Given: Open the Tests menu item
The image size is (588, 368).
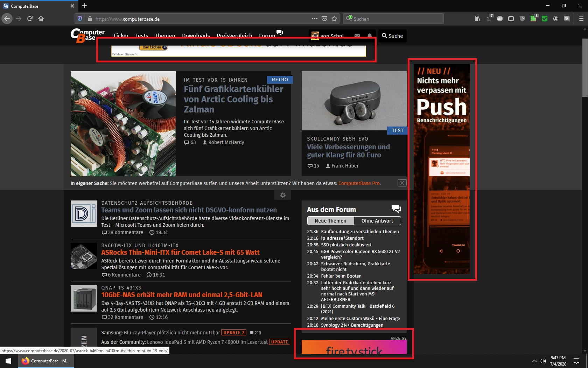Looking at the screenshot, I should (141, 36).
